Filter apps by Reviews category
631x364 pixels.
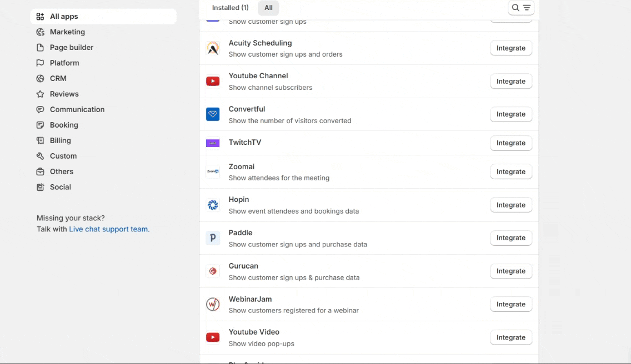coord(64,94)
